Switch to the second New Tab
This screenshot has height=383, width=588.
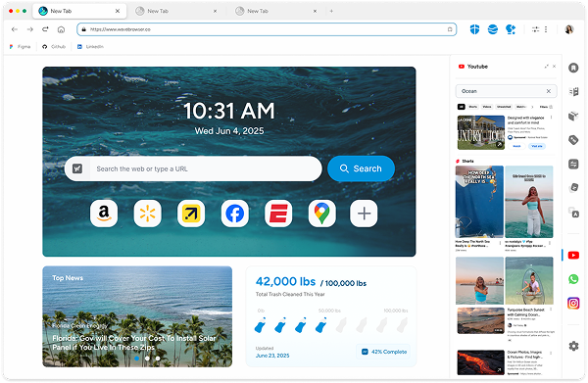pyautogui.click(x=175, y=11)
